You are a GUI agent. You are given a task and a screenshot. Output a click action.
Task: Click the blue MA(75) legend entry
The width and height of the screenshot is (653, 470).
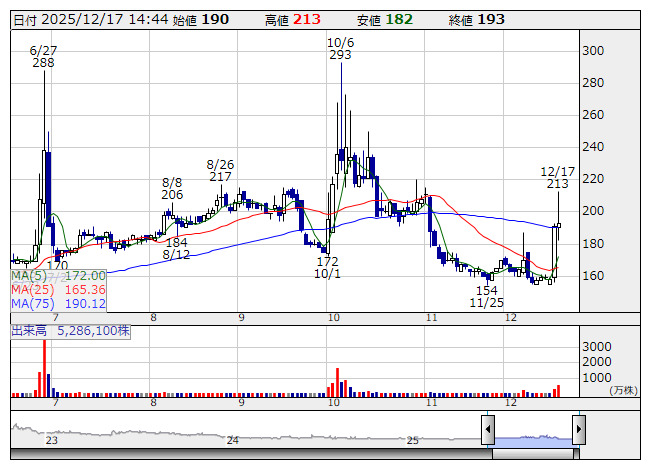pos(58,303)
